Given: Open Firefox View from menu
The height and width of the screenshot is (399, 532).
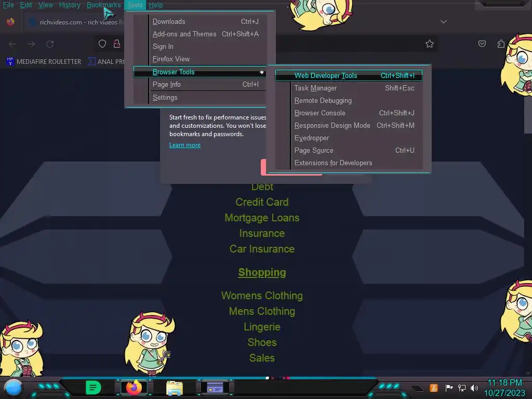Looking at the screenshot, I should [199, 59].
